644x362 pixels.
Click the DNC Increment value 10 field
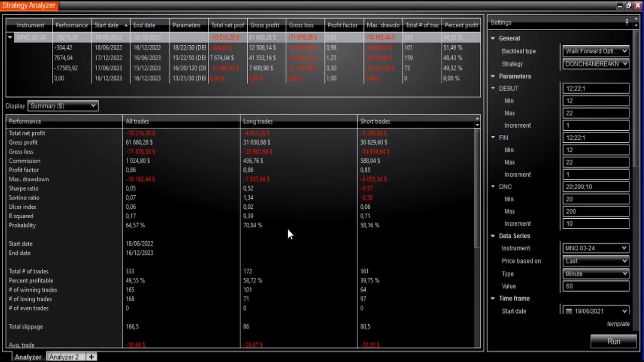[596, 224]
